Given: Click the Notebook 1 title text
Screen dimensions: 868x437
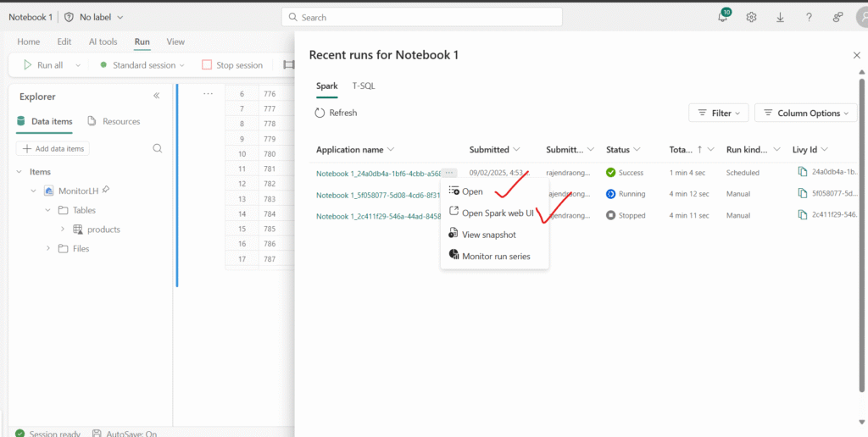Looking at the screenshot, I should (31, 17).
